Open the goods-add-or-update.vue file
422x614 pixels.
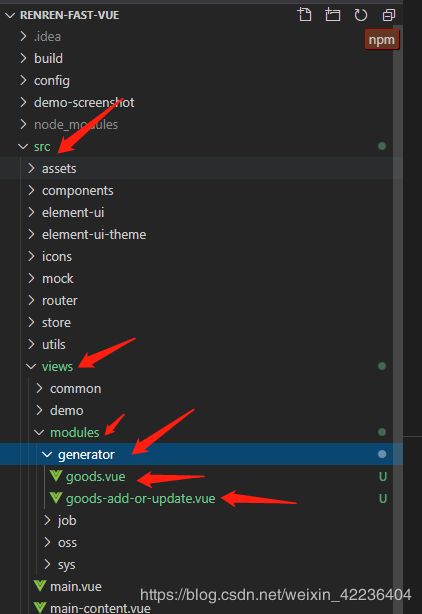[x=141, y=498]
